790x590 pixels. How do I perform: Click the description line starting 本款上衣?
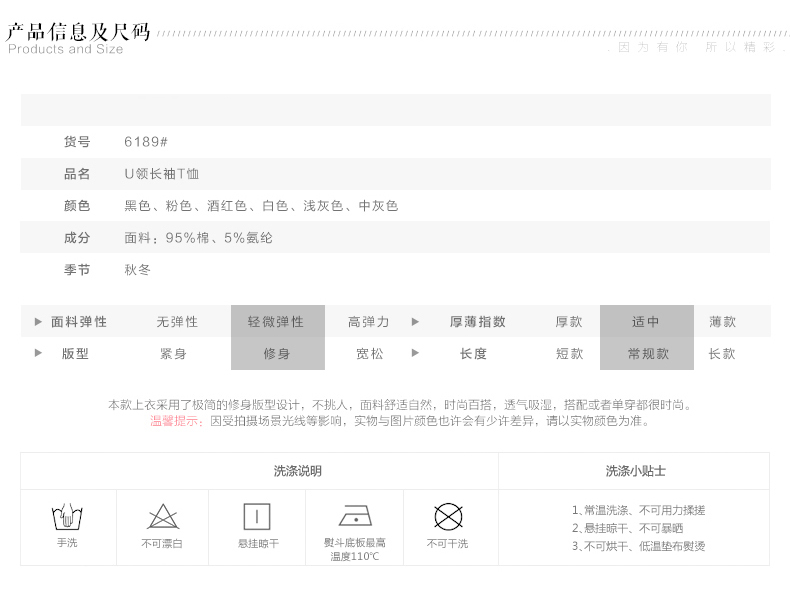tap(401, 405)
